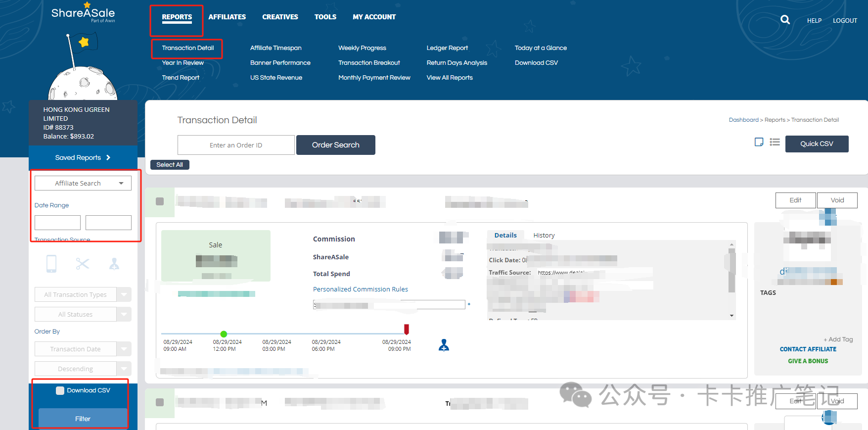868x430 pixels.
Task: Open the AFFILIATES menu
Action: [227, 17]
